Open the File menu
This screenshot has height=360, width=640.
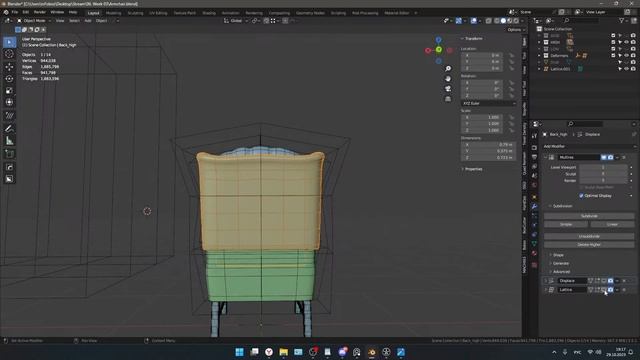(x=15, y=12)
